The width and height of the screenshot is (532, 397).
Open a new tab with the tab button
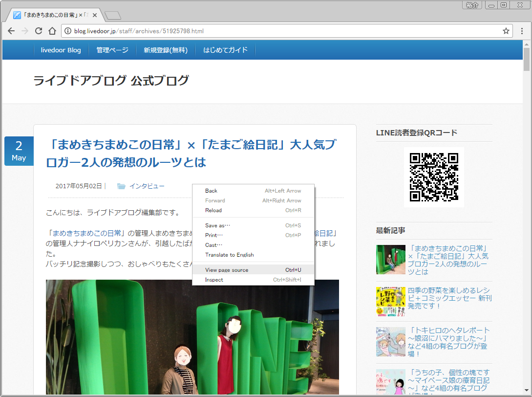pyautogui.click(x=112, y=15)
